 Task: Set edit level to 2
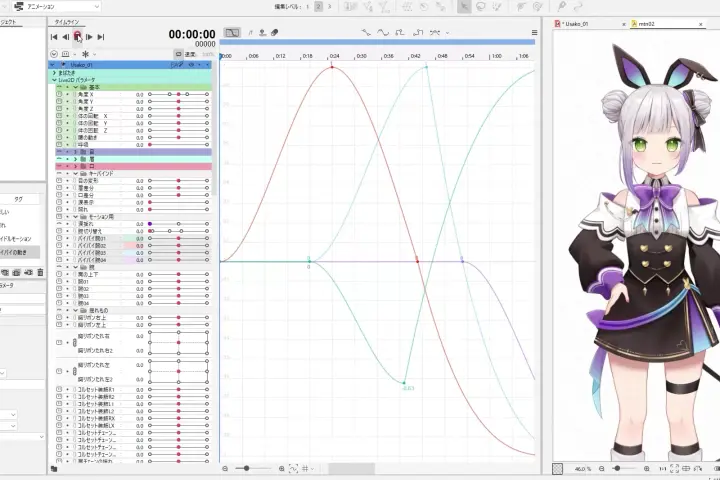click(x=319, y=7)
